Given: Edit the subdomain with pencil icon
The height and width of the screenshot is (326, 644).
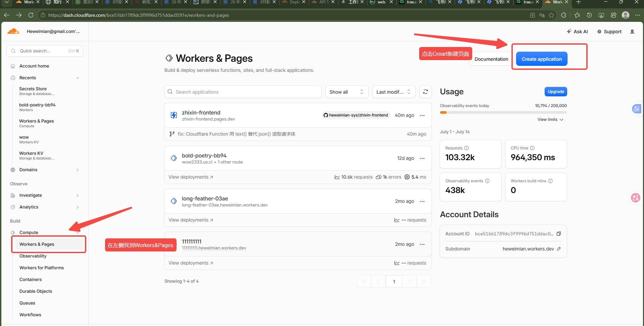Looking at the screenshot, I should point(559,249).
